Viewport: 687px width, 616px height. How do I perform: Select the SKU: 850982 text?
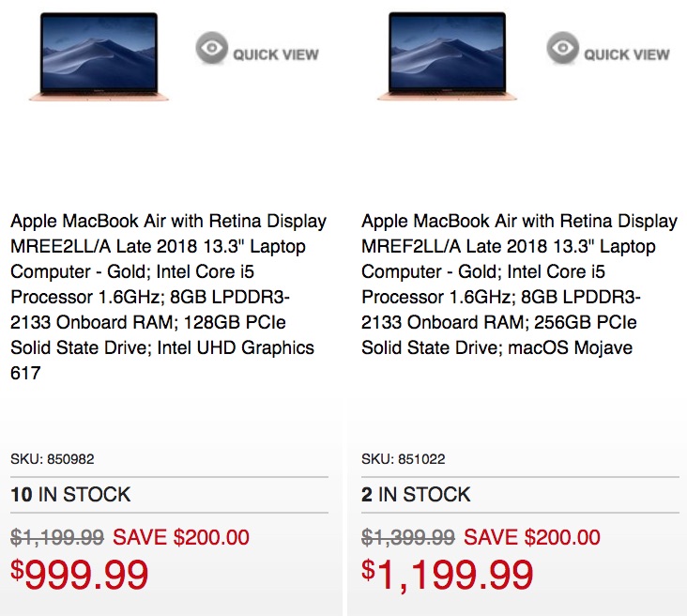[53, 459]
